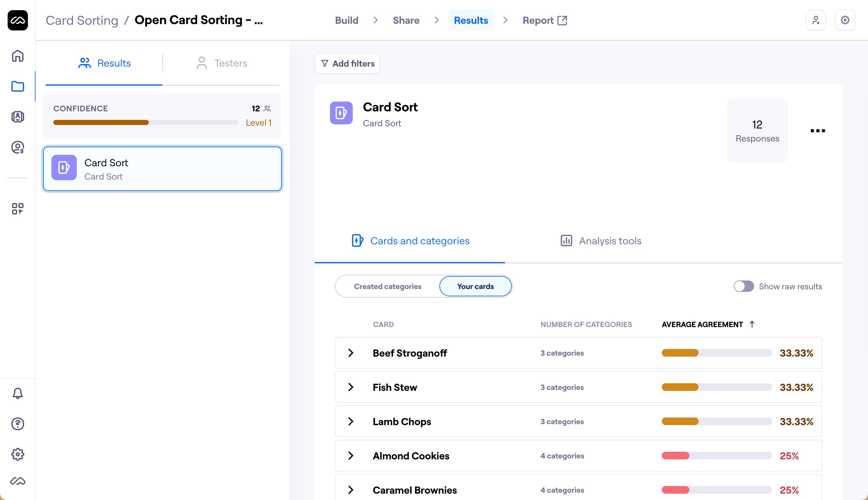This screenshot has width=868, height=500.
Task: Expand the Almond Cookies row
Action: coord(351,456)
